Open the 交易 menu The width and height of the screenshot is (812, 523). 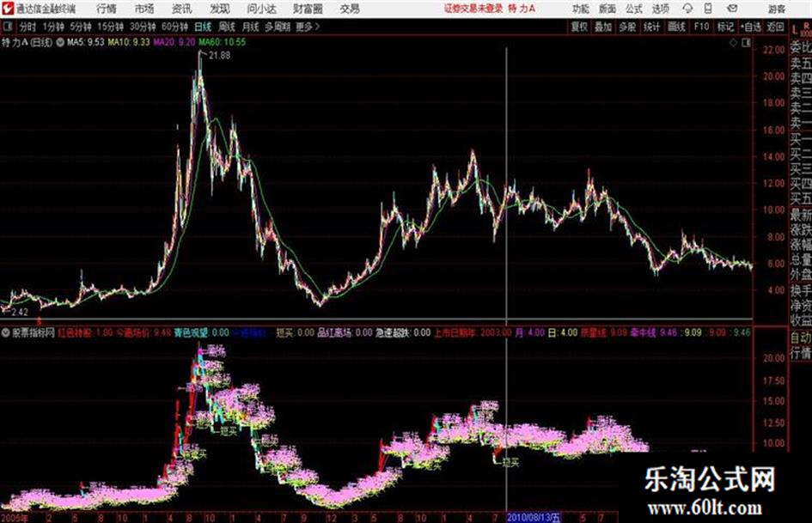(x=350, y=9)
